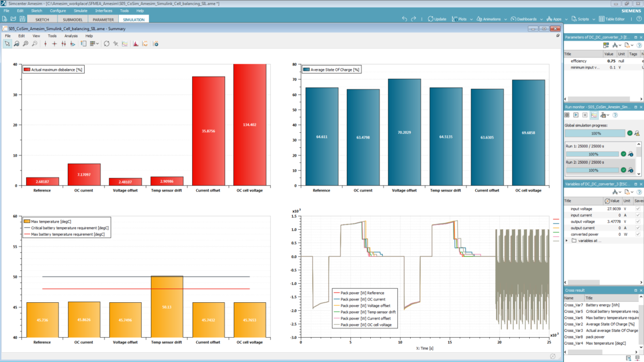Click the Table Editor icon

point(602,19)
